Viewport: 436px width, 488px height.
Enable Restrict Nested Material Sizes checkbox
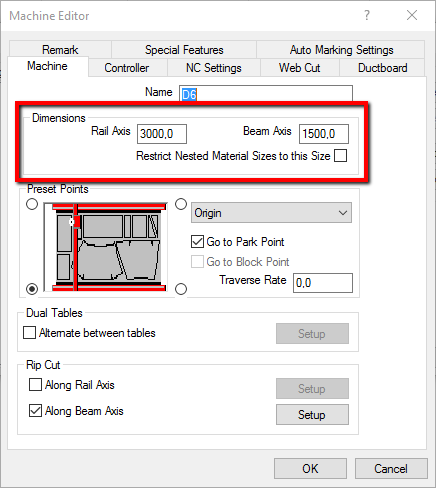[340, 156]
